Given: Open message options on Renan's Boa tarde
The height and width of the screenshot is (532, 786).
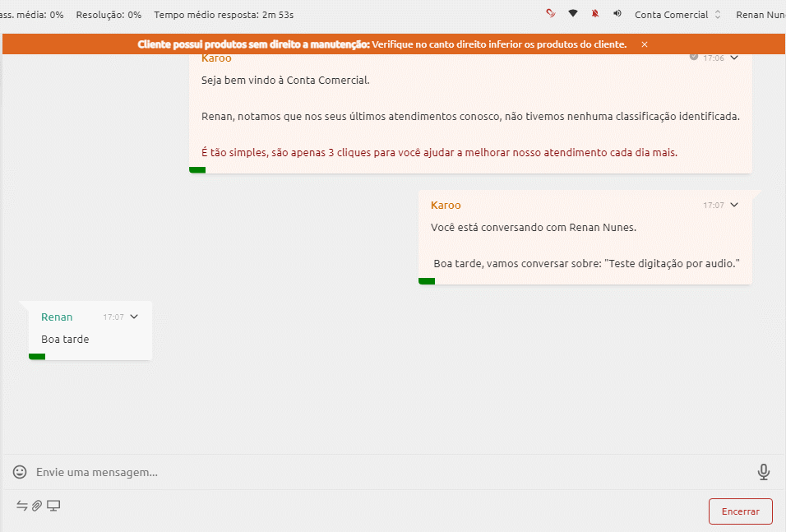Looking at the screenshot, I should pyautogui.click(x=134, y=317).
